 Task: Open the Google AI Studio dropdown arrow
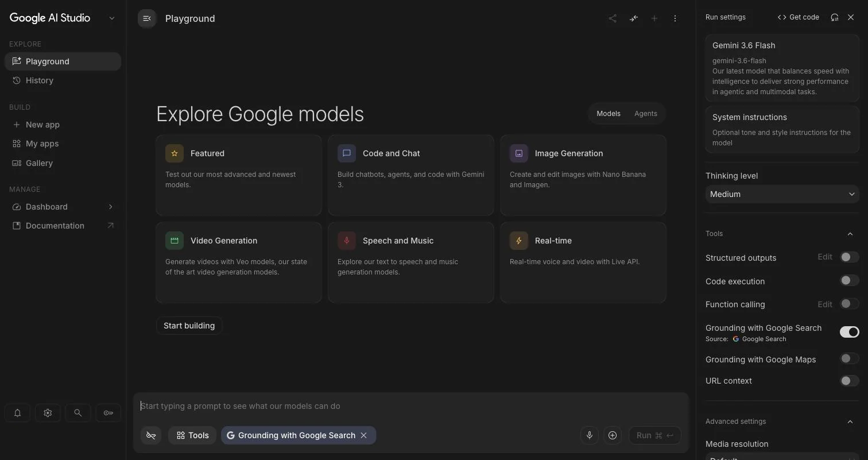click(x=112, y=18)
